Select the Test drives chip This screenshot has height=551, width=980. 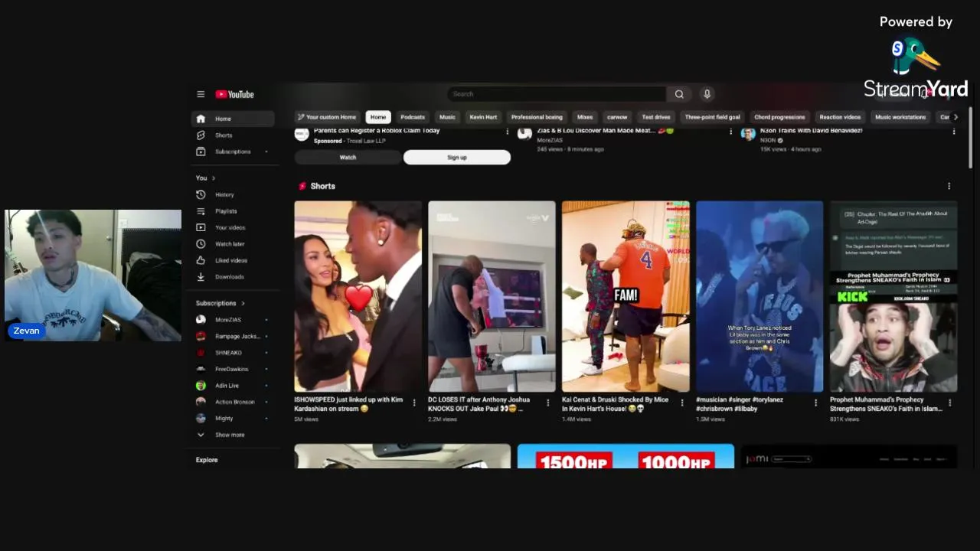click(x=656, y=117)
